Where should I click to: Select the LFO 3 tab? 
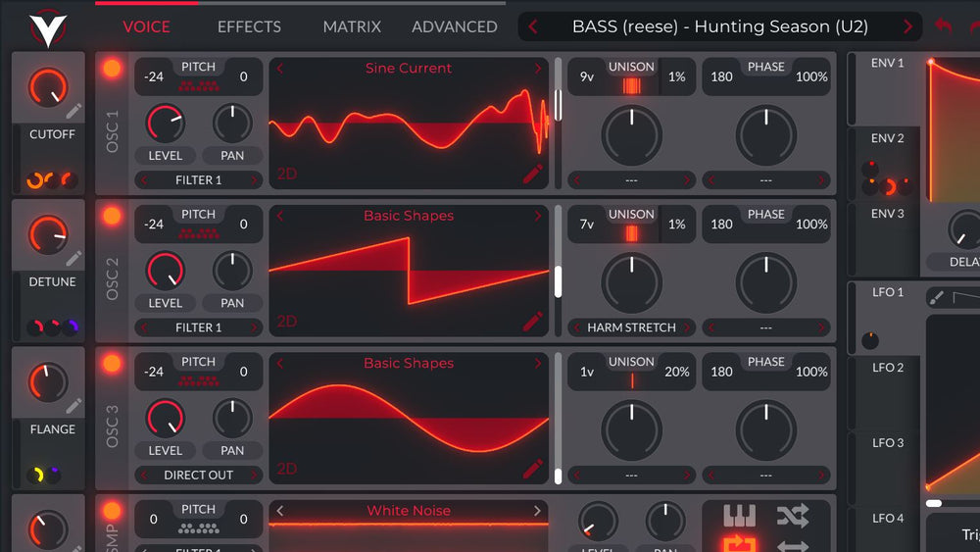click(x=888, y=442)
